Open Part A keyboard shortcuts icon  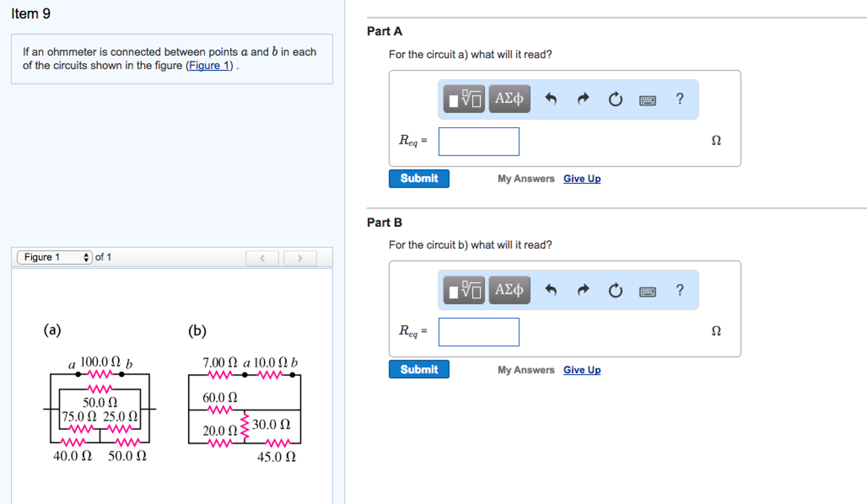(x=647, y=100)
